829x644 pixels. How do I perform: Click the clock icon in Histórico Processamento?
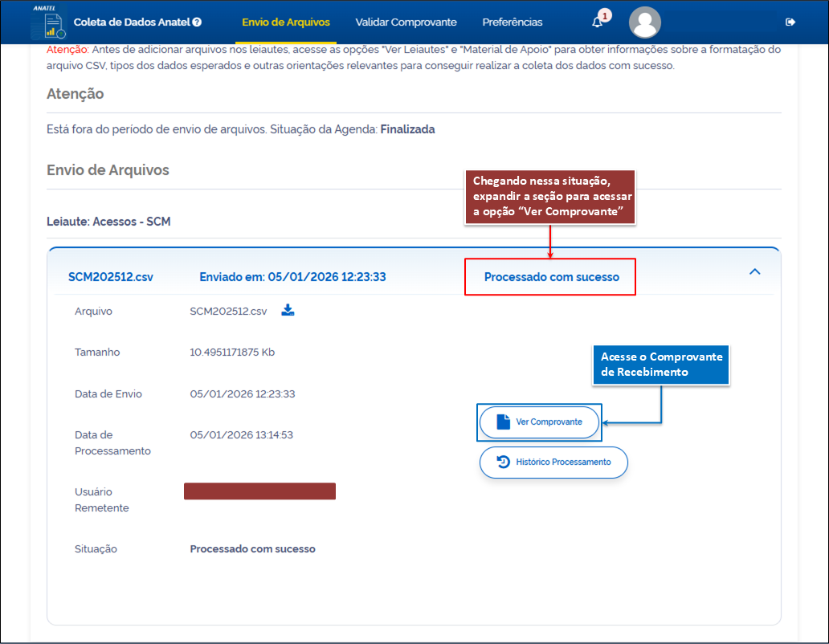click(x=503, y=462)
